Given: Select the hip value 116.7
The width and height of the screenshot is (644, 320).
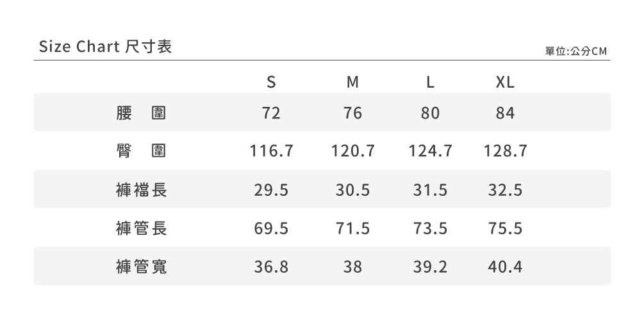Looking at the screenshot, I should pos(271,152).
